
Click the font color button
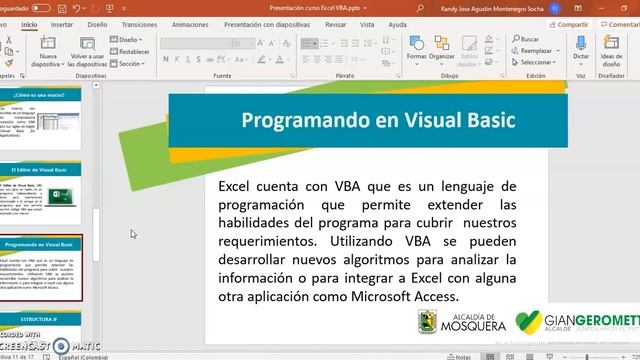(x=280, y=60)
